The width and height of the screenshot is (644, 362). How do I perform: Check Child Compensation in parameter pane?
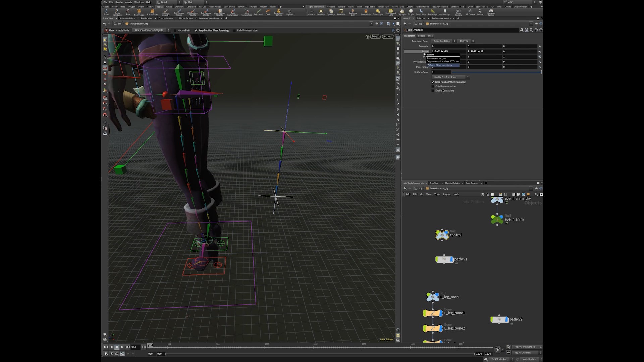[433, 86]
